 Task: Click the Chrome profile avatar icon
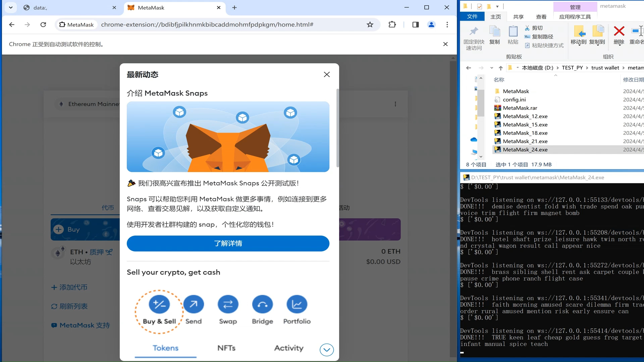click(431, 24)
